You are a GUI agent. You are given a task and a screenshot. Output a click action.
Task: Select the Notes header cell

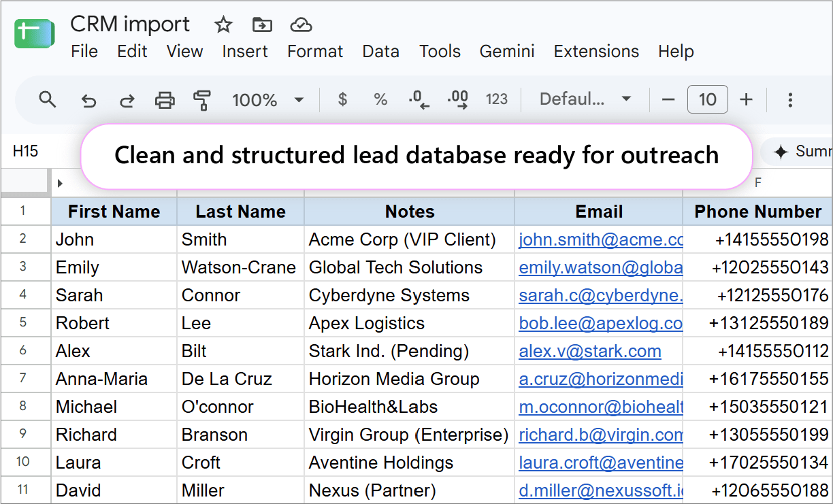[409, 212]
